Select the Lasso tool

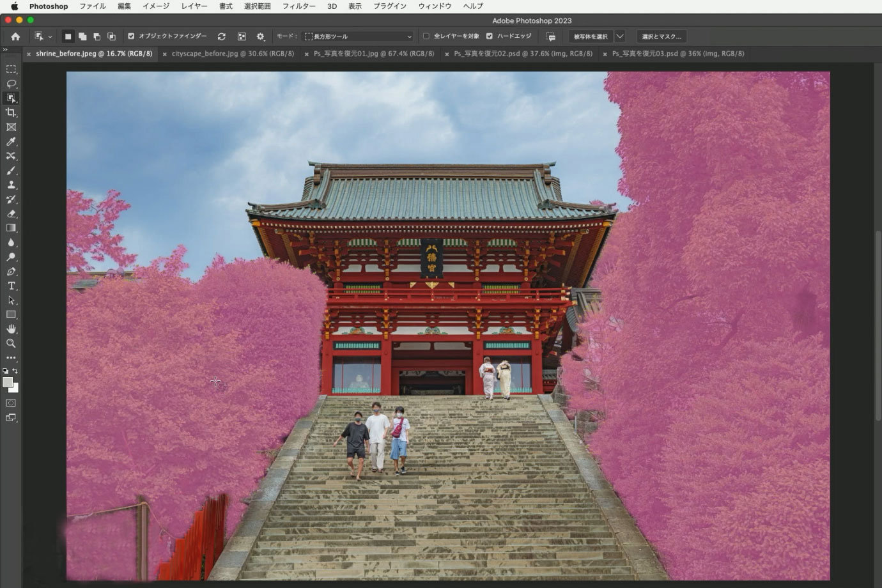pyautogui.click(x=11, y=84)
